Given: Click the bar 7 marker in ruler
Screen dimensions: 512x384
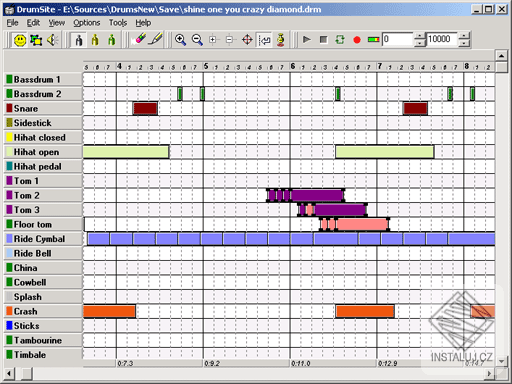Looking at the screenshot, I should [379, 66].
